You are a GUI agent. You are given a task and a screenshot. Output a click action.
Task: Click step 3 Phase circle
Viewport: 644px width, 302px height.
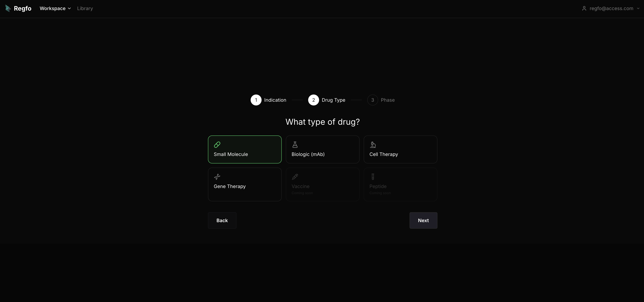pos(373,100)
